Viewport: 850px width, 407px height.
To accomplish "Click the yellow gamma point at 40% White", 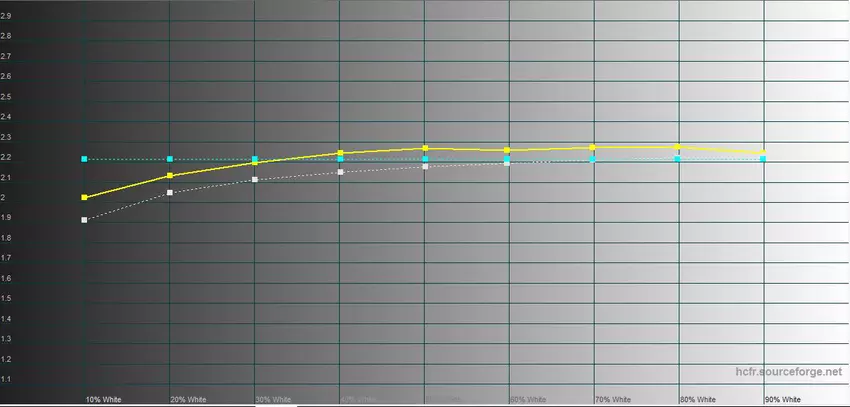I will [x=340, y=153].
